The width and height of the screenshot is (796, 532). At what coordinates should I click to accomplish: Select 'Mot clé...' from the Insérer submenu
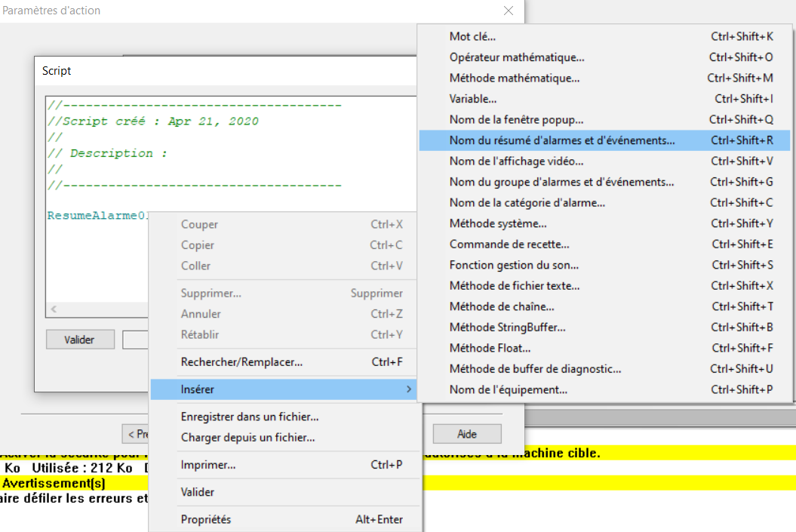473,36
